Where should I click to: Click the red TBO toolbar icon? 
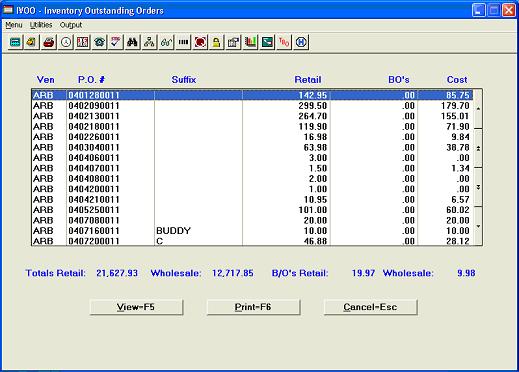pyautogui.click(x=284, y=42)
